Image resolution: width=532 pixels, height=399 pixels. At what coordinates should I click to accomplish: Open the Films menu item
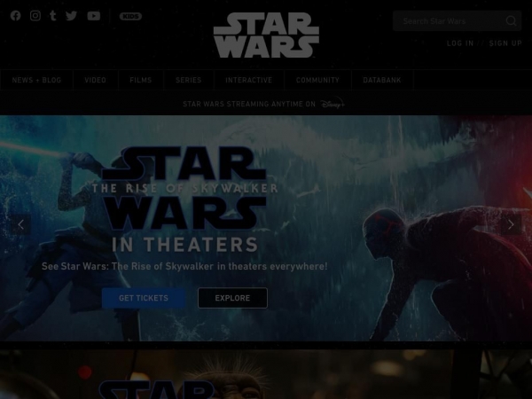point(141,80)
